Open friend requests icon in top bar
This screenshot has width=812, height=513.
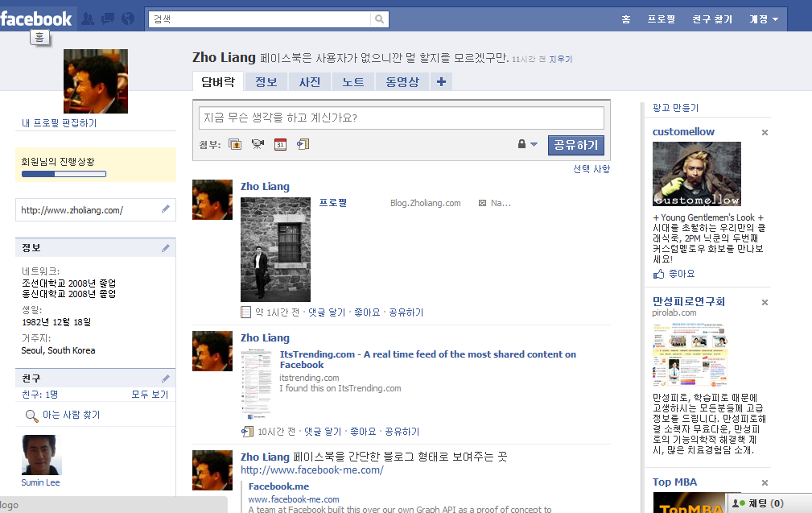88,19
